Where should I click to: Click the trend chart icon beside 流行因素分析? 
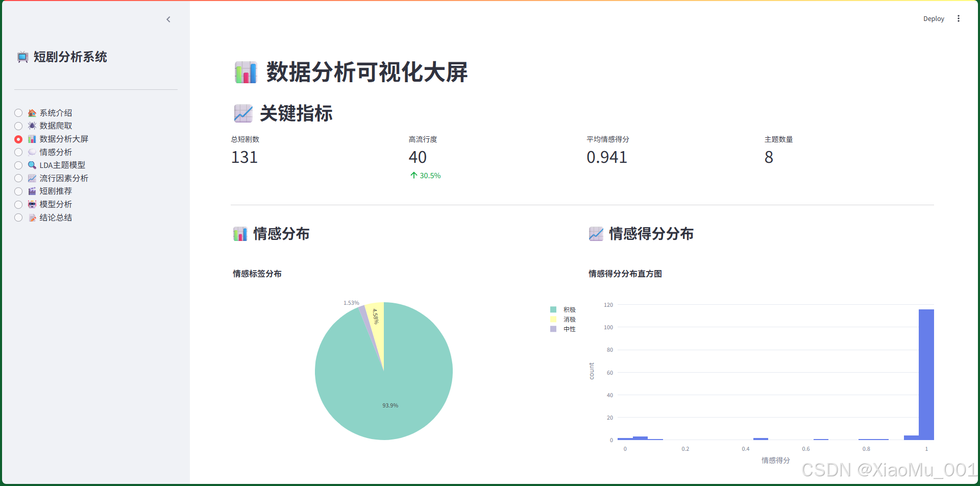(32, 178)
